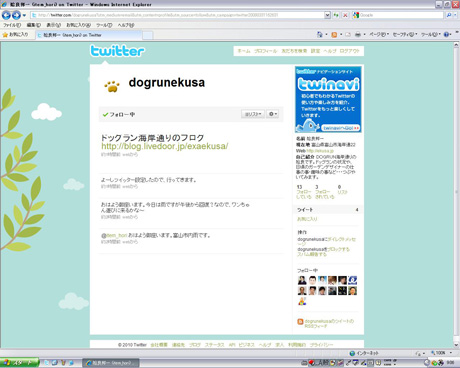Screen dimensions: 460x368
Task: Open the search provider dropdown arrow
Action: pos(455,15)
